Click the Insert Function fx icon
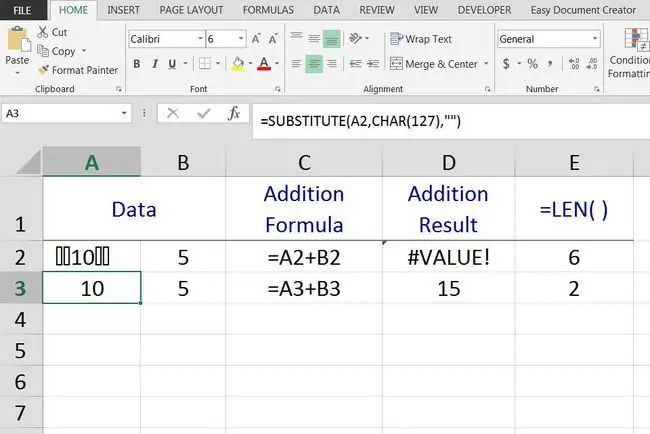The image size is (650, 434). [234, 113]
